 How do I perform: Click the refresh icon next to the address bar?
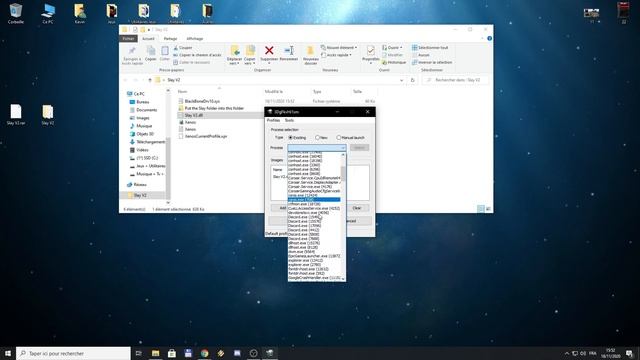412,80
